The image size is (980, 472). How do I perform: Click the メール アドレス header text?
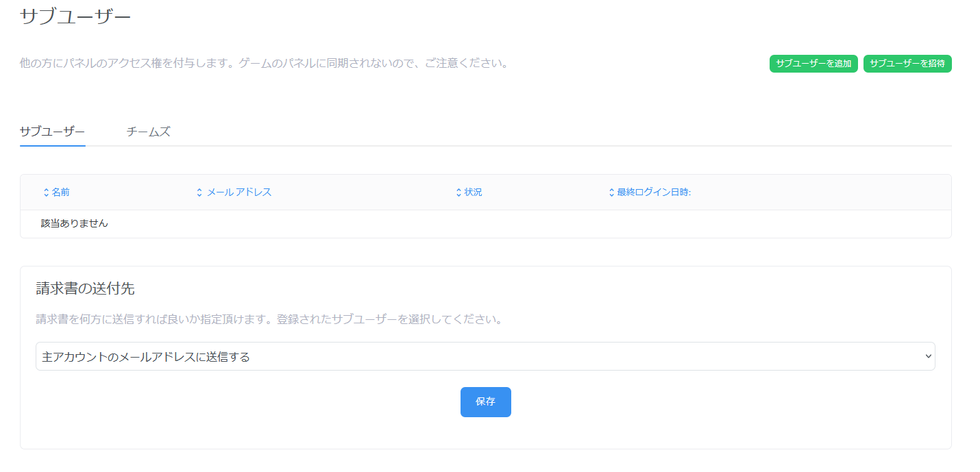click(239, 192)
